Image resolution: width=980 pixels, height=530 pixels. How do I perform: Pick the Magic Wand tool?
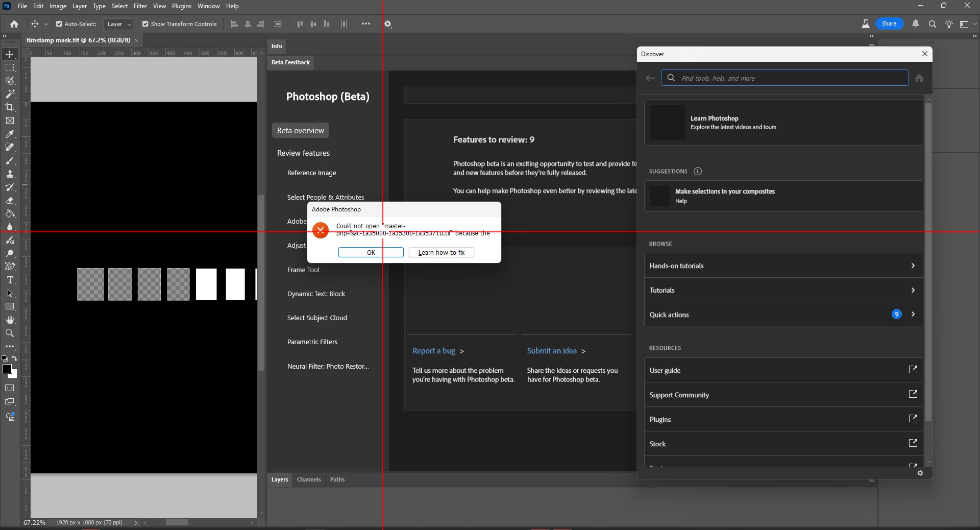pos(10,94)
